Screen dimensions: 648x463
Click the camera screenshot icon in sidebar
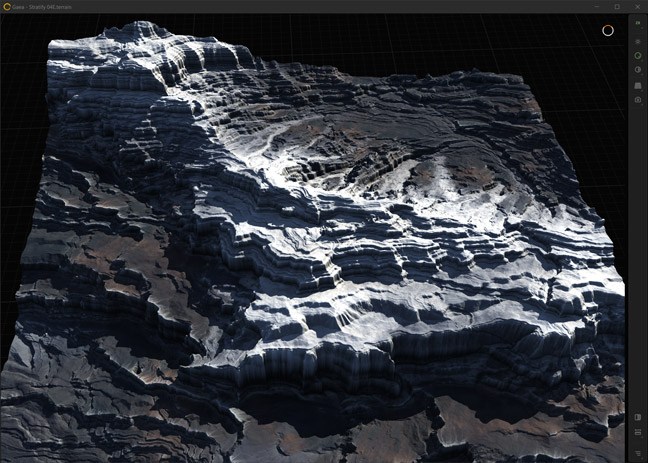pos(638,100)
